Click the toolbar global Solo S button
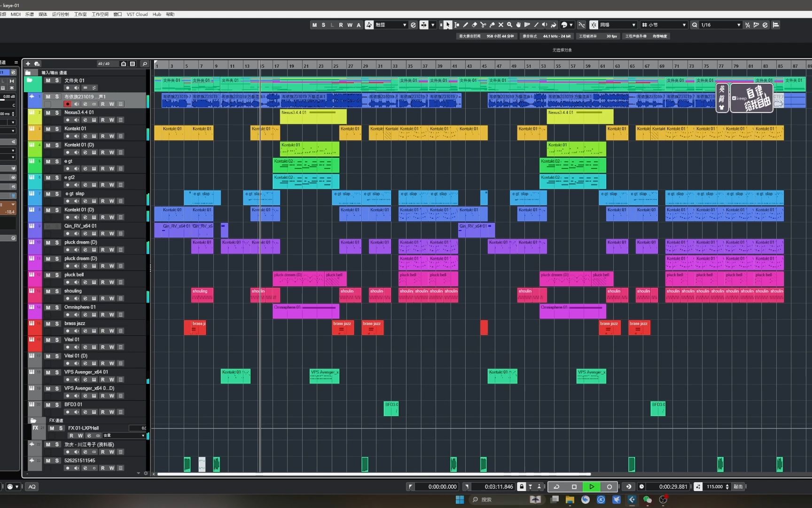Image resolution: width=812 pixels, height=508 pixels. pos(323,25)
